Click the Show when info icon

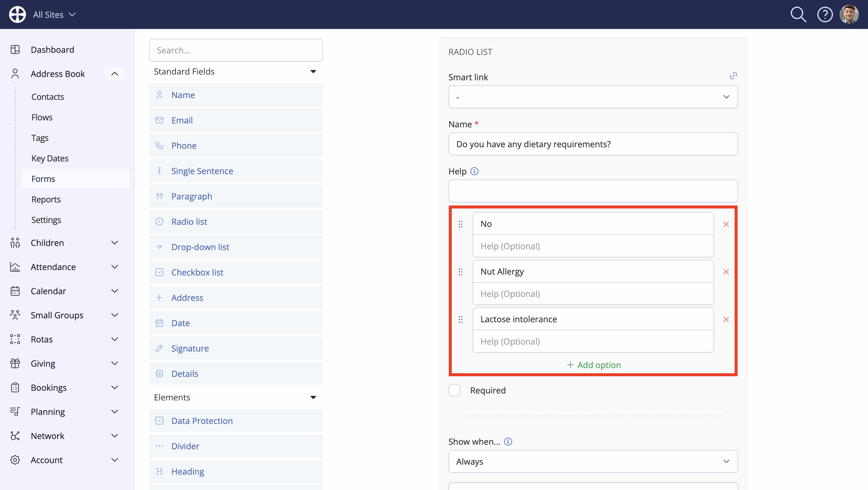(508, 441)
